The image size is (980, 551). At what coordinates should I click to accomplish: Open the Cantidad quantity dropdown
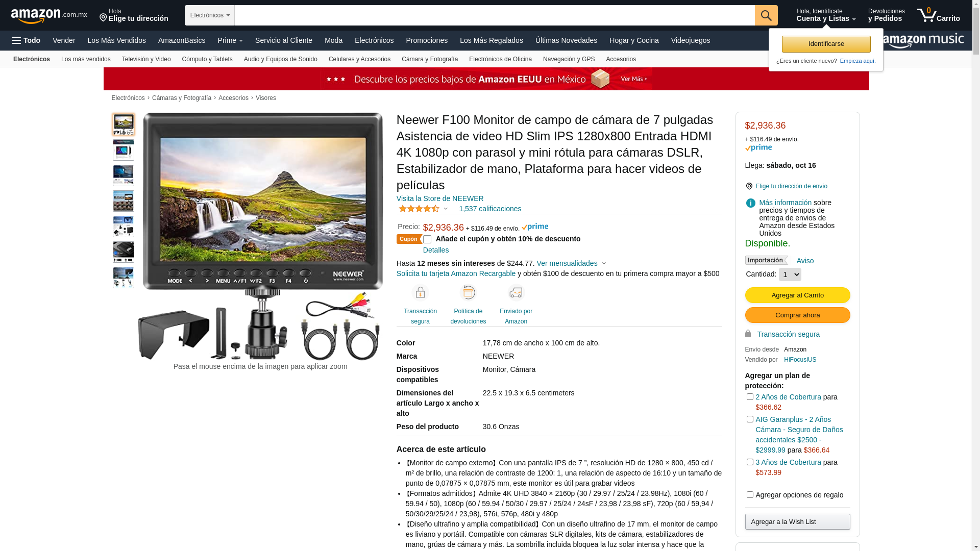coord(790,274)
